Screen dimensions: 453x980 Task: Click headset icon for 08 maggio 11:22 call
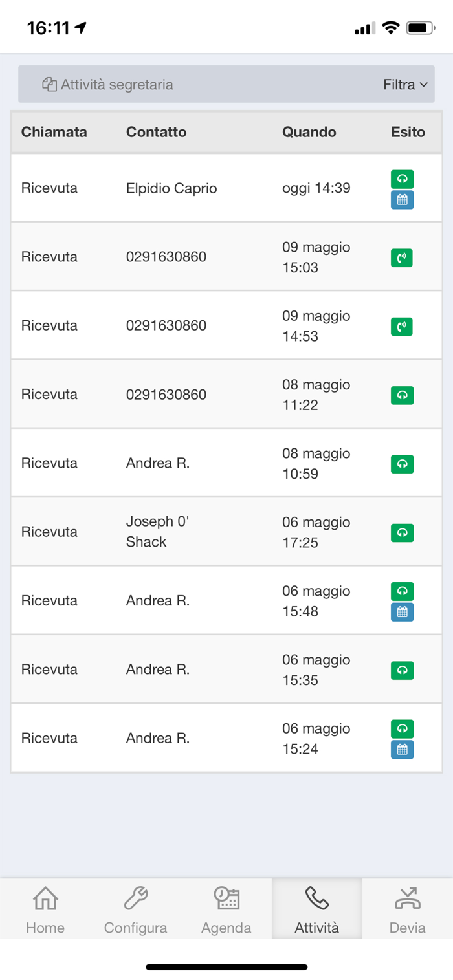(x=402, y=395)
